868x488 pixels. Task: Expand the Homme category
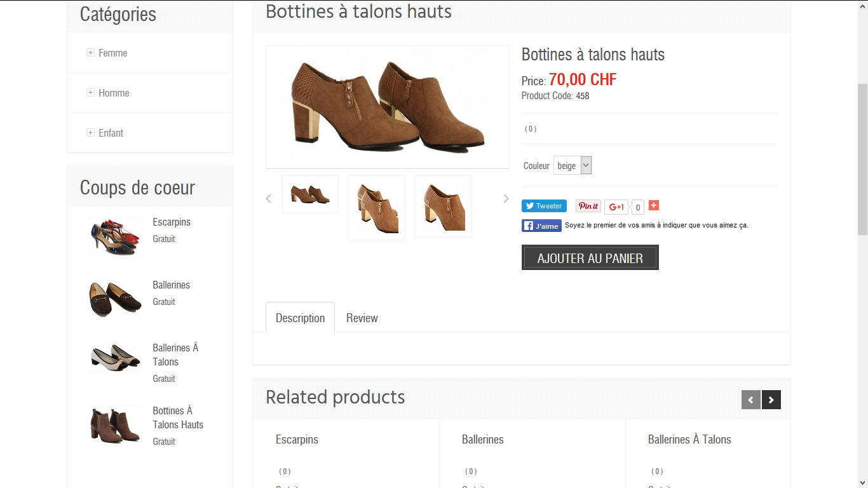pos(90,93)
